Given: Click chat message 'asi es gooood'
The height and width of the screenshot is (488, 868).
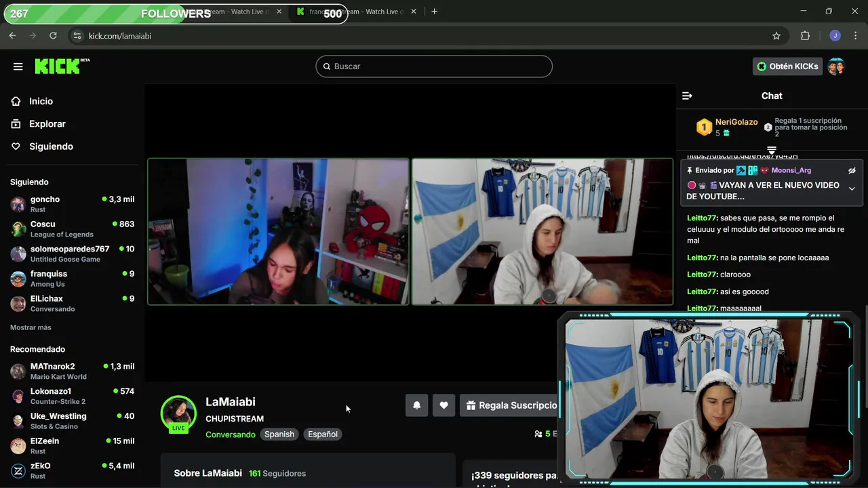Looking at the screenshot, I should tap(728, 291).
